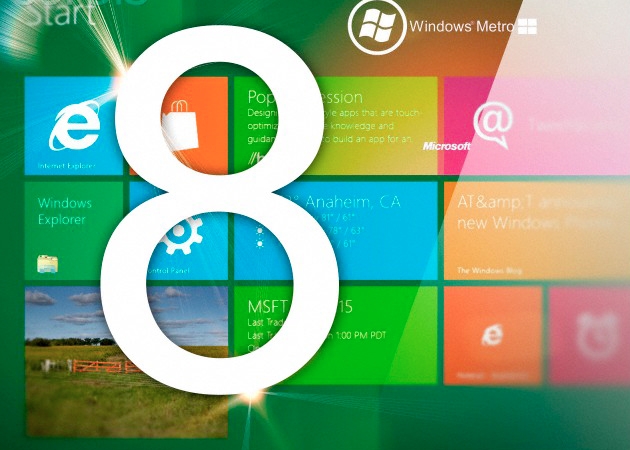Click the @ icon on pink tile
The image size is (630, 450).
click(x=491, y=124)
